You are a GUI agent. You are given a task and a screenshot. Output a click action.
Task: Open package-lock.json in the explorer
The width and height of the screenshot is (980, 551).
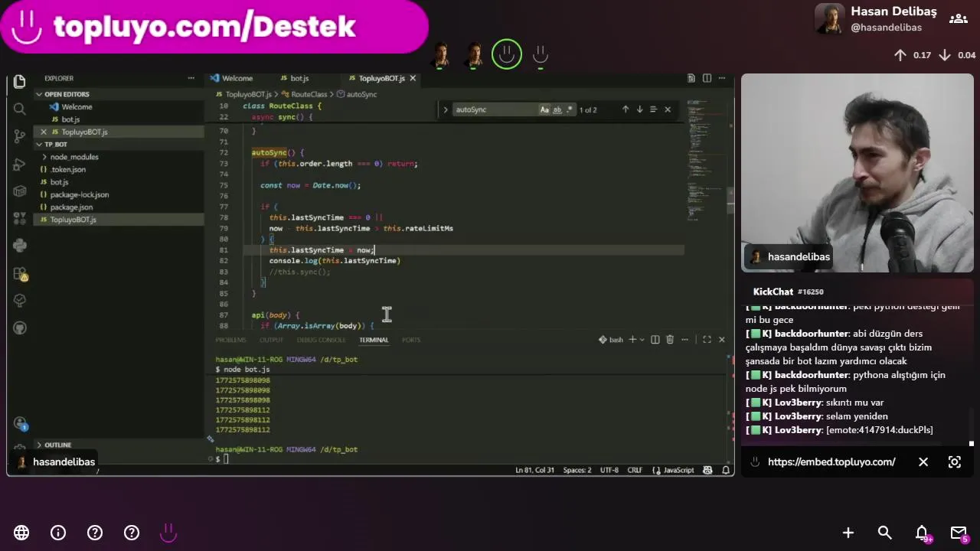click(x=119, y=194)
